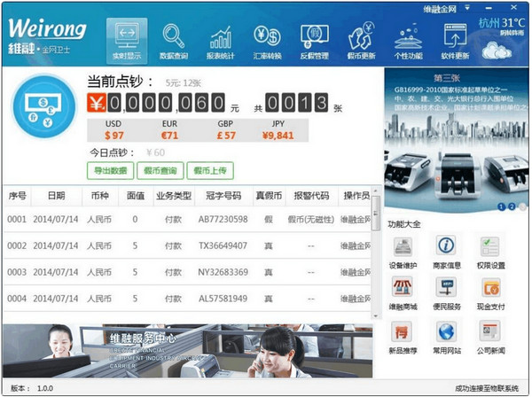Click the 业务类型 column header
Image resolution: width=532 pixels, height=397 pixels.
[x=174, y=196]
